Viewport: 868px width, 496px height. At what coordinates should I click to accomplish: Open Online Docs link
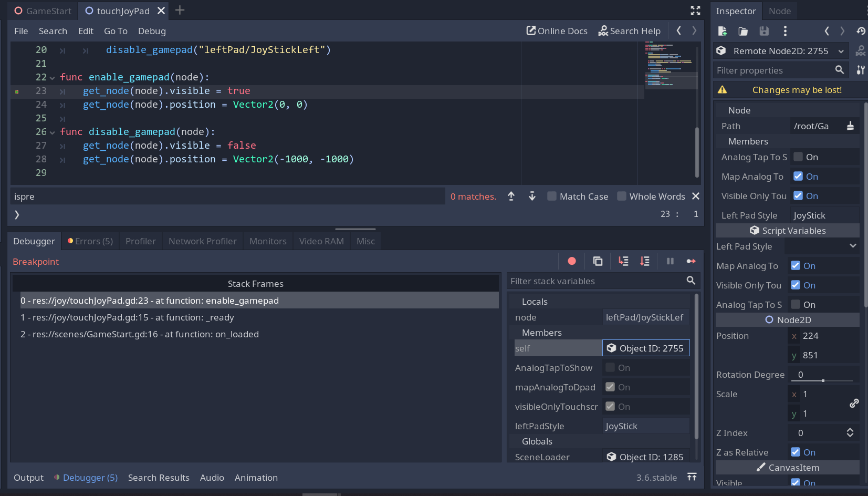tap(557, 31)
